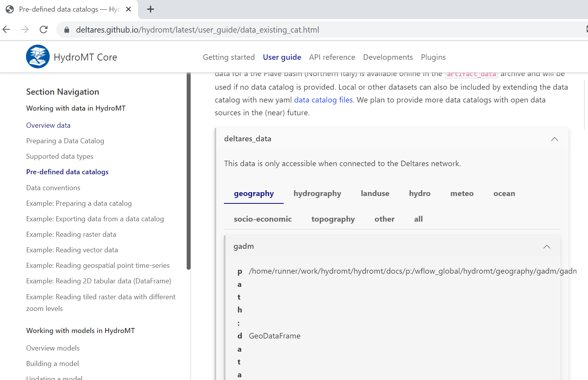Click the HydroMT Core logo

[x=38, y=56]
